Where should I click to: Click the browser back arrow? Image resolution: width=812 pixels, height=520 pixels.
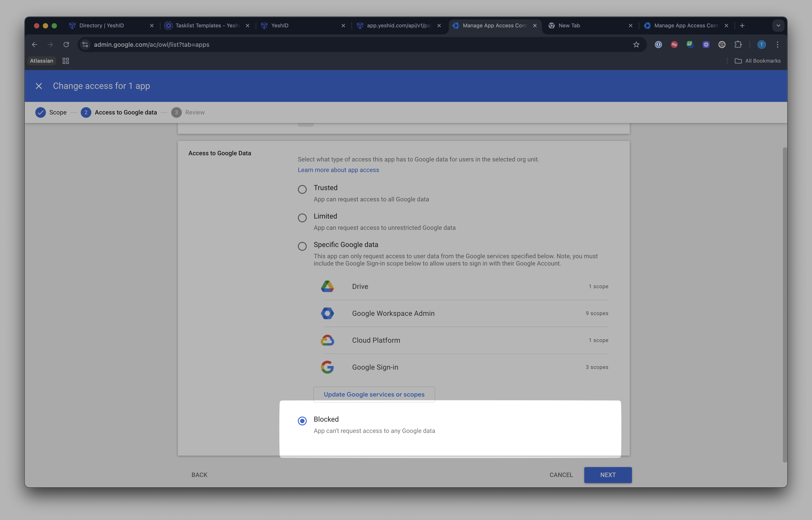(x=34, y=45)
